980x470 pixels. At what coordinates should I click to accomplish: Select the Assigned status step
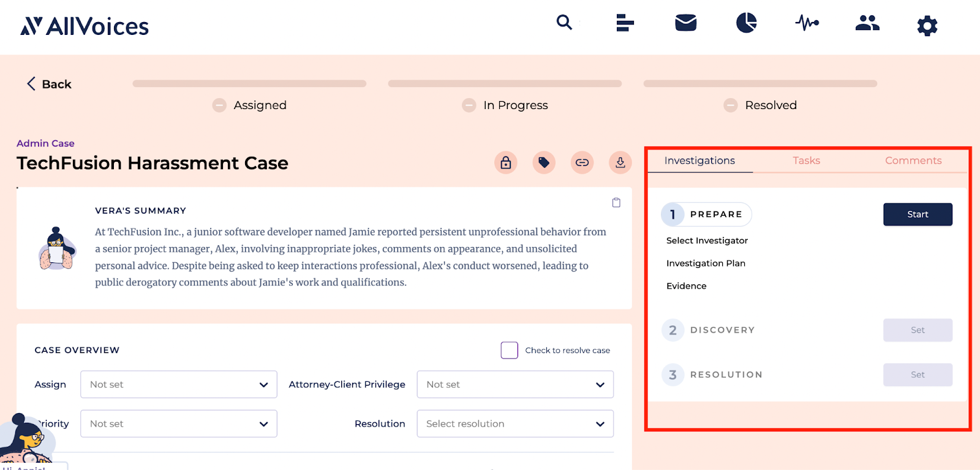[249, 105]
